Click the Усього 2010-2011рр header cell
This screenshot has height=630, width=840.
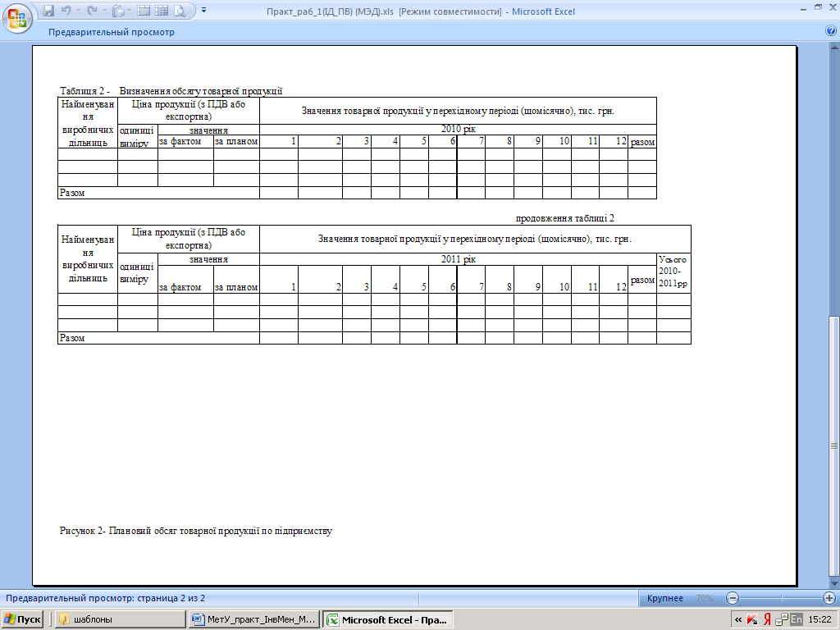673,273
